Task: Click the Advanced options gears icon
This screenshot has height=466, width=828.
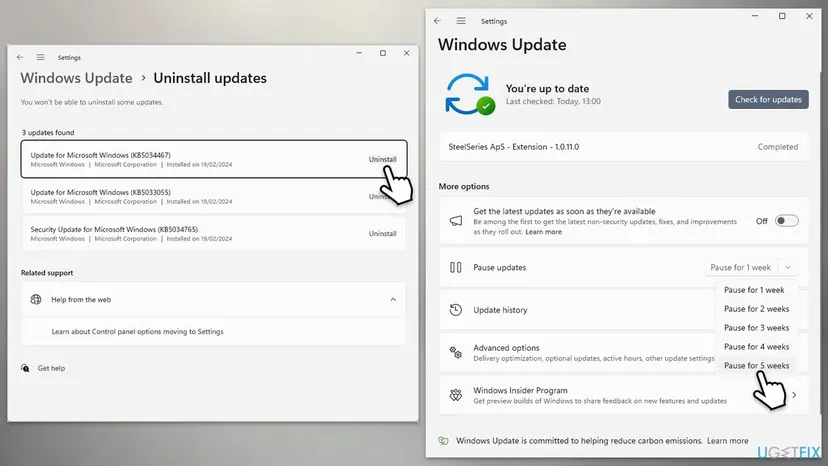Action: [456, 352]
